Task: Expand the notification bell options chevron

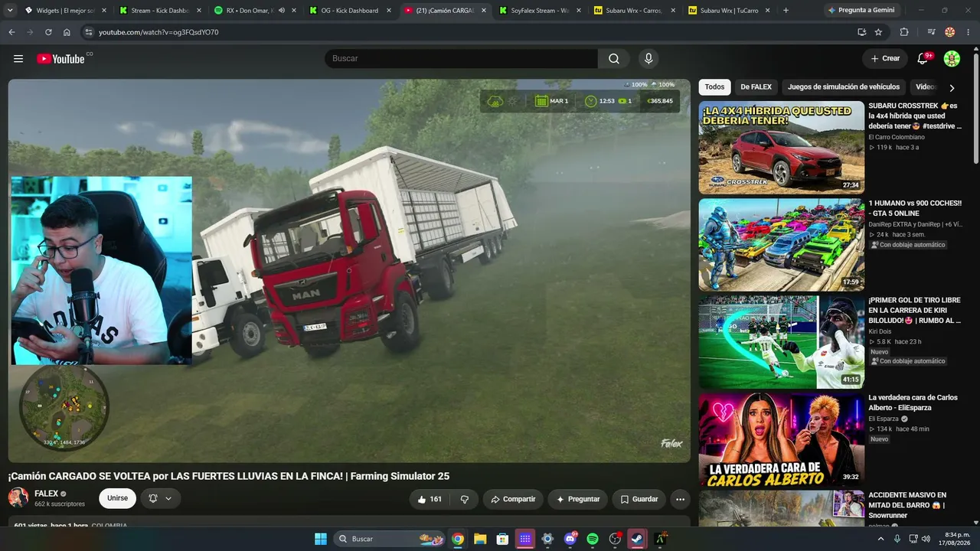Action: point(168,498)
